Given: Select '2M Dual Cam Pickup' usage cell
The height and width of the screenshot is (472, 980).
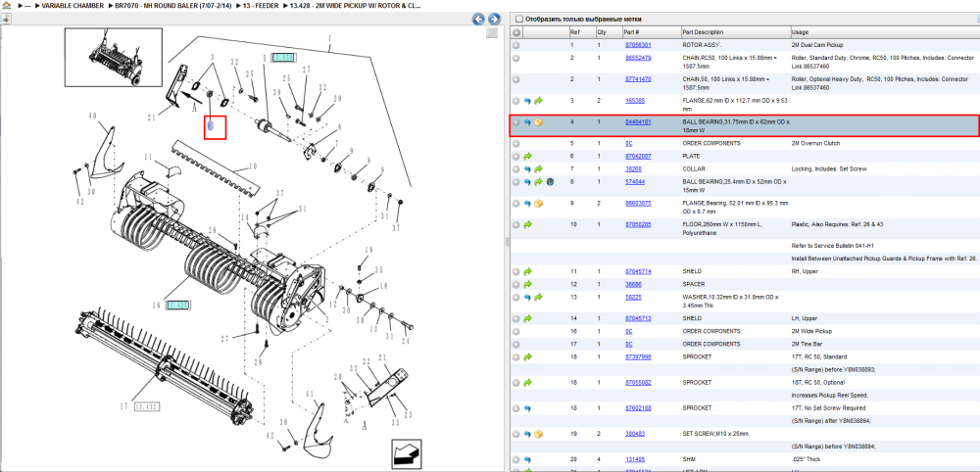Looking at the screenshot, I should pos(817,45).
